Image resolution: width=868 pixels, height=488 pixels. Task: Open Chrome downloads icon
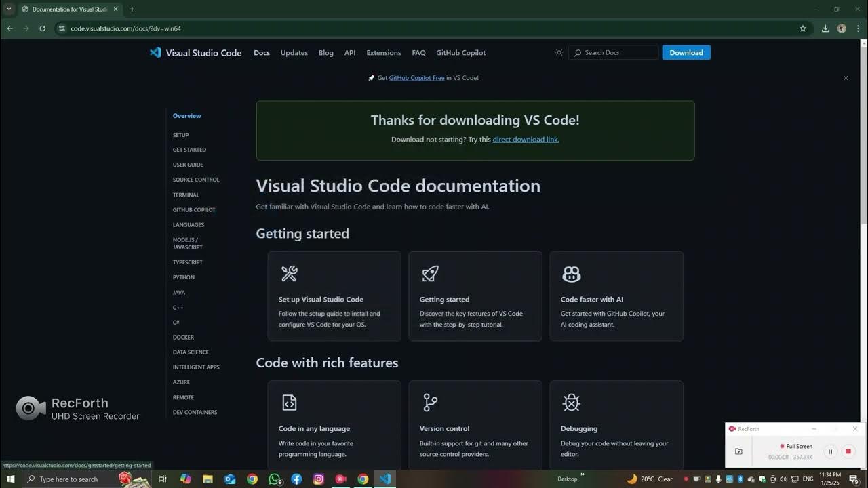[x=825, y=28]
